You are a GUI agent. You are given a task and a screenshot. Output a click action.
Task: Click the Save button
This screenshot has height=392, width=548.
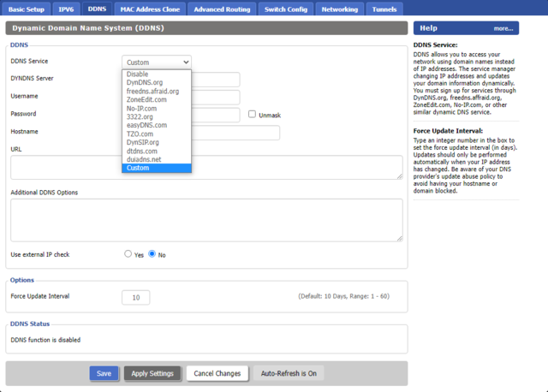click(x=104, y=373)
